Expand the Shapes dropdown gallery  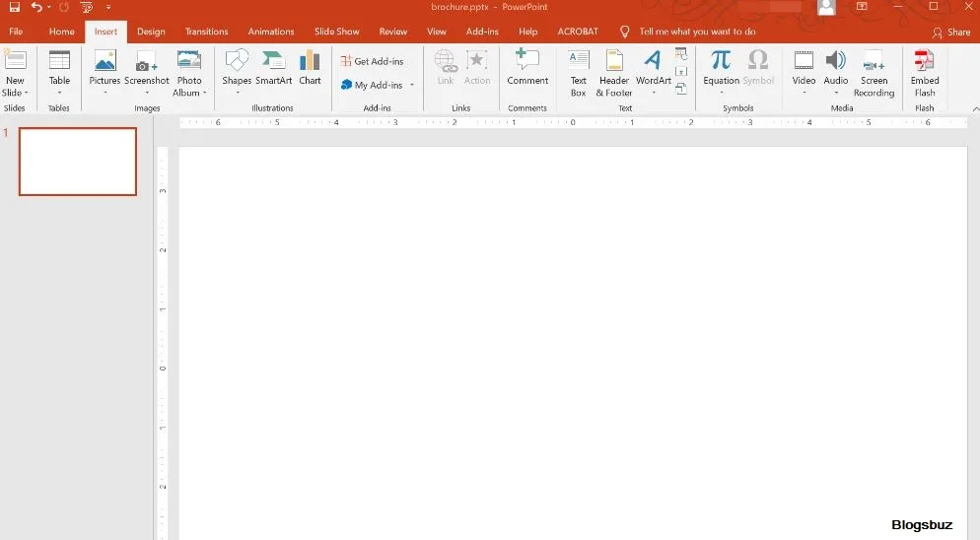pyautogui.click(x=237, y=94)
